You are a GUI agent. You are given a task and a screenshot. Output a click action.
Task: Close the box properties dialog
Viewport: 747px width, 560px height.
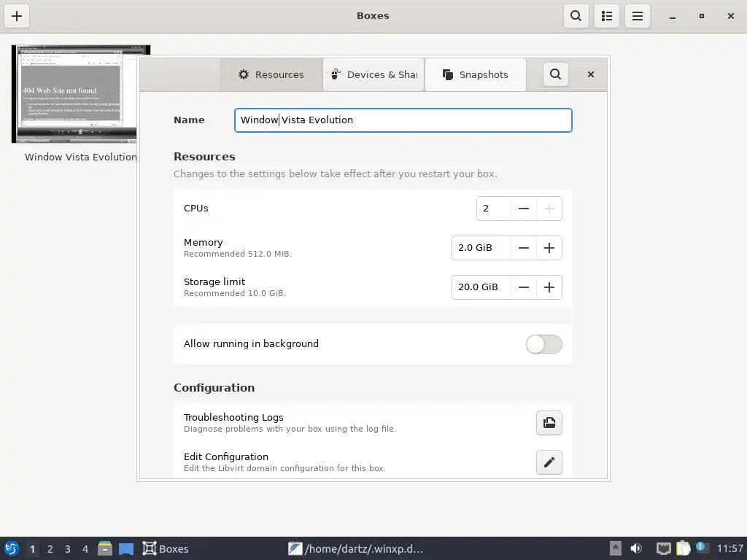(591, 74)
